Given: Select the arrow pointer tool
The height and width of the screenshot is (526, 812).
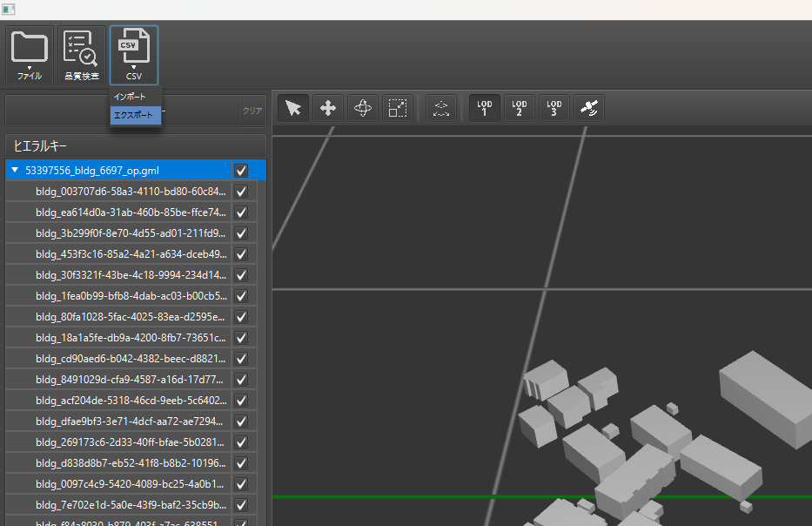Looking at the screenshot, I should pyautogui.click(x=293, y=108).
